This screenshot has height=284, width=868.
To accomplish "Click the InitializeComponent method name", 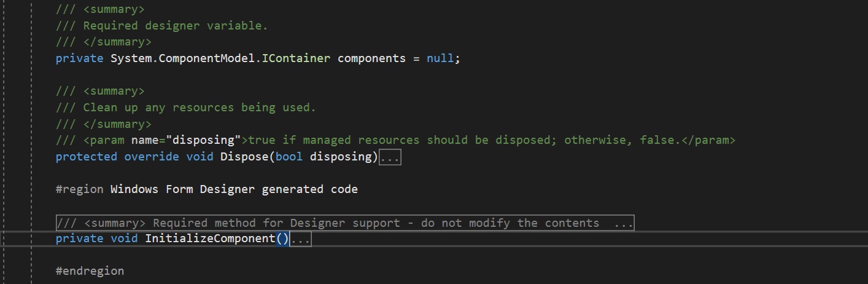I will pos(209,239).
